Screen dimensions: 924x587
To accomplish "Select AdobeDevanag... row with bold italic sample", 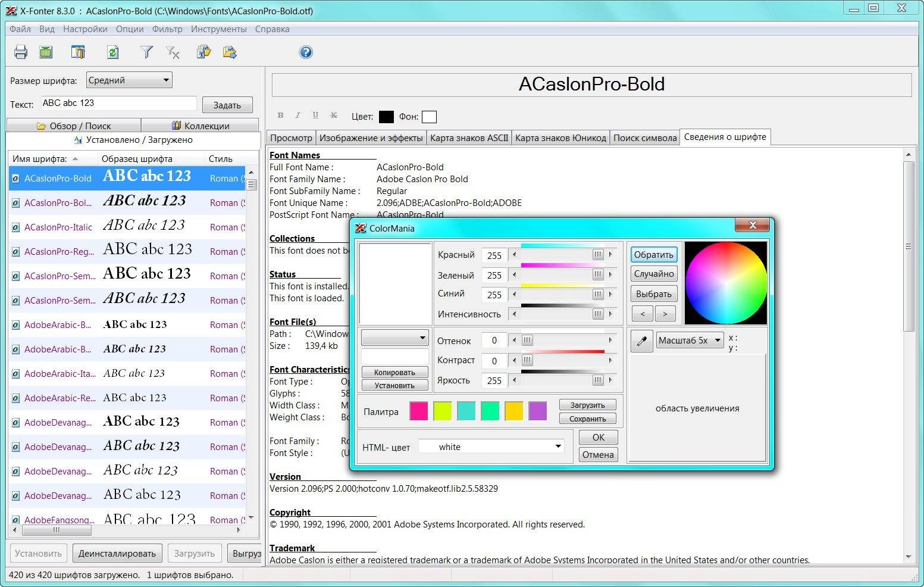I will pyautogui.click(x=127, y=447).
